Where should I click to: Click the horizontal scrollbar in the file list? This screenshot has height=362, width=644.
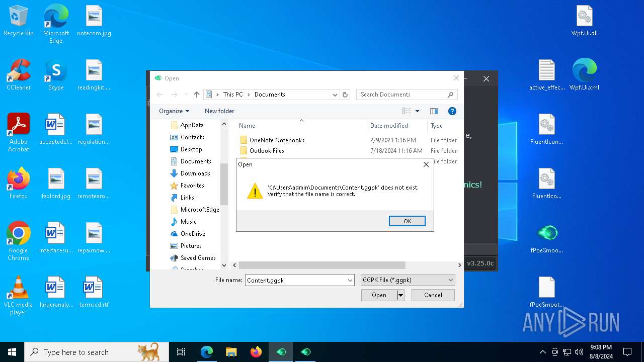click(x=322, y=265)
